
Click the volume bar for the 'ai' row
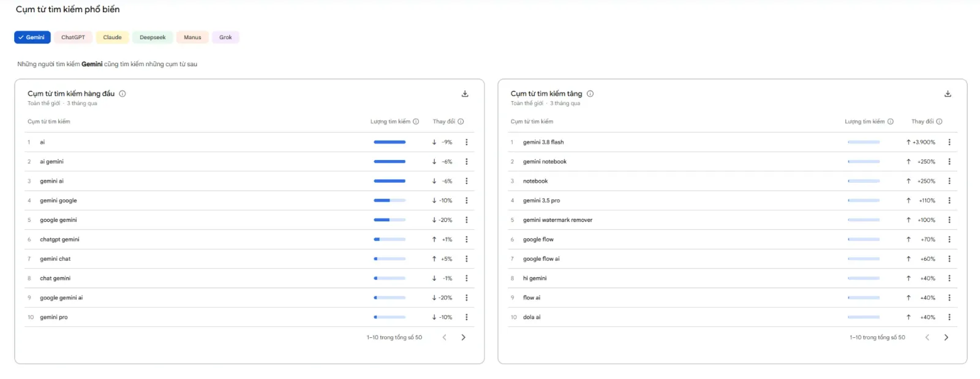point(390,142)
